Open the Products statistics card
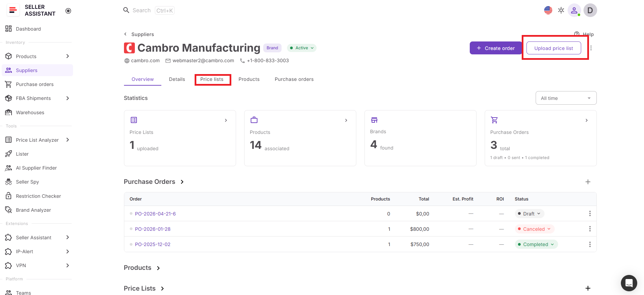 click(300, 138)
